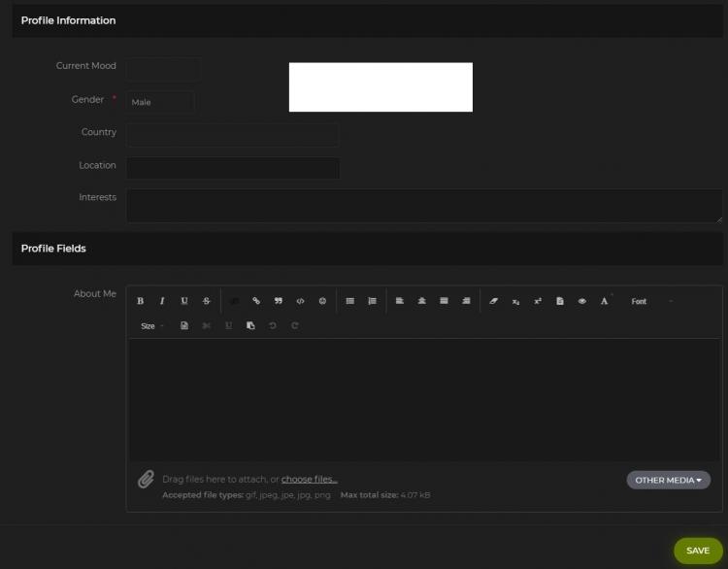Insert a link using the chain icon
This screenshot has width=728, height=569.
256,301
